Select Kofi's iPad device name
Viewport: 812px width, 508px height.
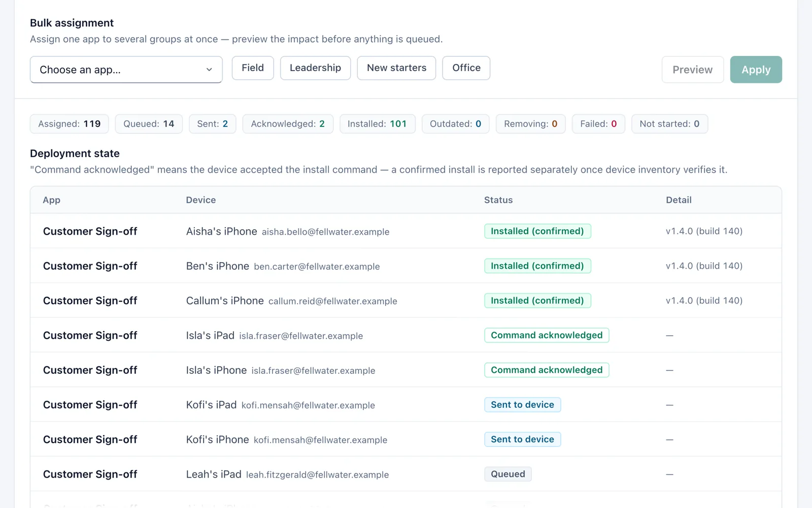tap(211, 405)
